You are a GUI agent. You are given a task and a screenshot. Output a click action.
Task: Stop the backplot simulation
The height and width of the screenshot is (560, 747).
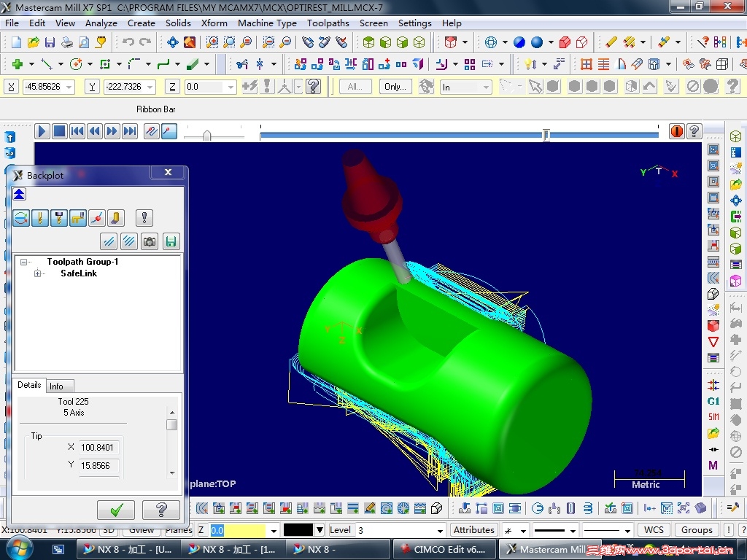(59, 131)
